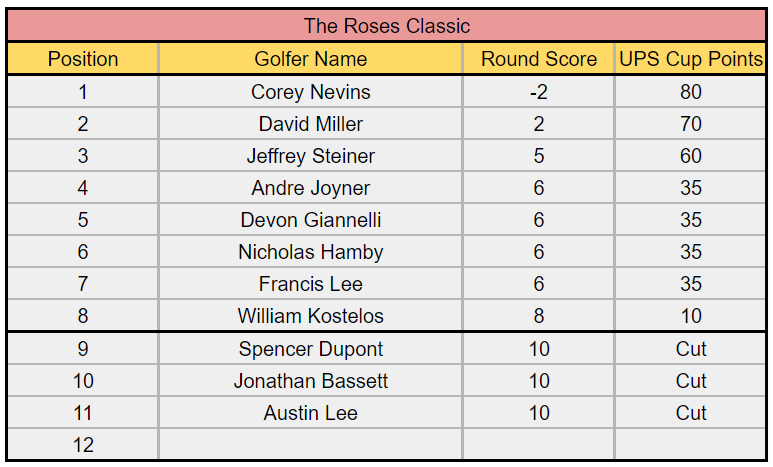The width and height of the screenshot is (773, 467).
Task: Select the empty golfer name cell in row 12
Action: click(x=310, y=445)
